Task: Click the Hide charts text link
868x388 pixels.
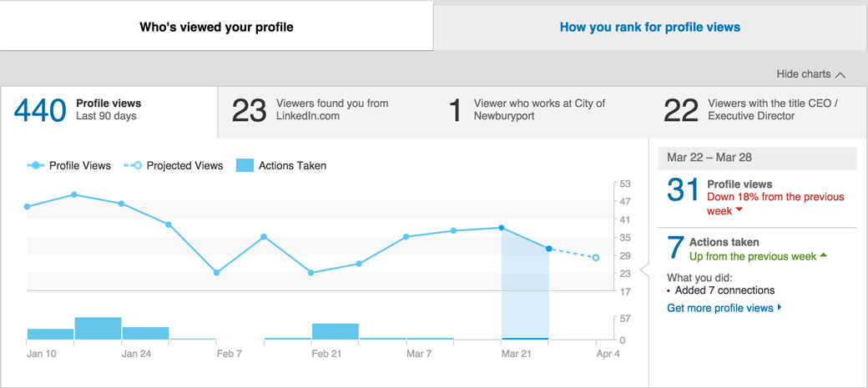Action: 803,74
